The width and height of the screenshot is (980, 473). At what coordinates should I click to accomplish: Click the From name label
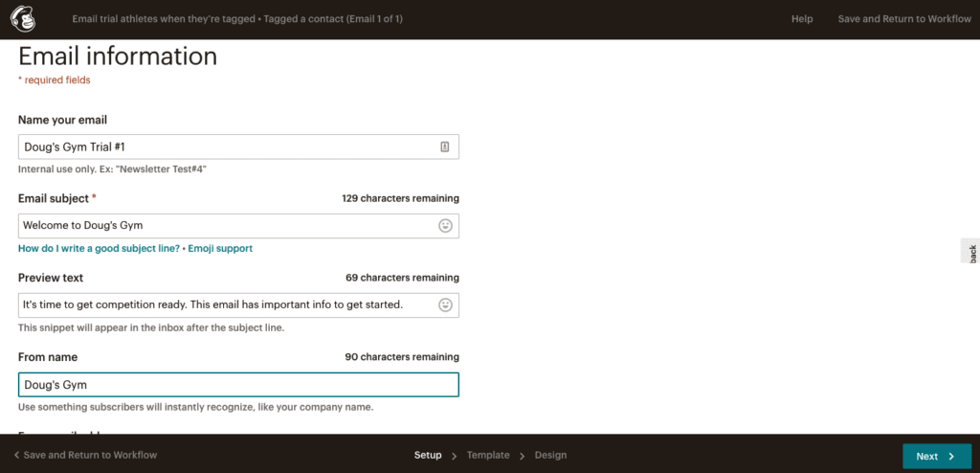point(48,356)
